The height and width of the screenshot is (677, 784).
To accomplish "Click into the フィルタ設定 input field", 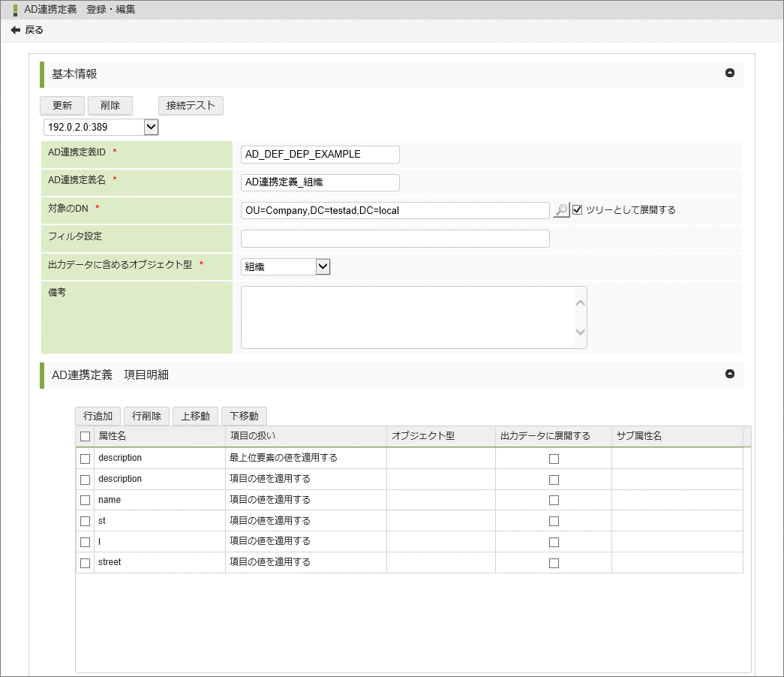I will [395, 239].
